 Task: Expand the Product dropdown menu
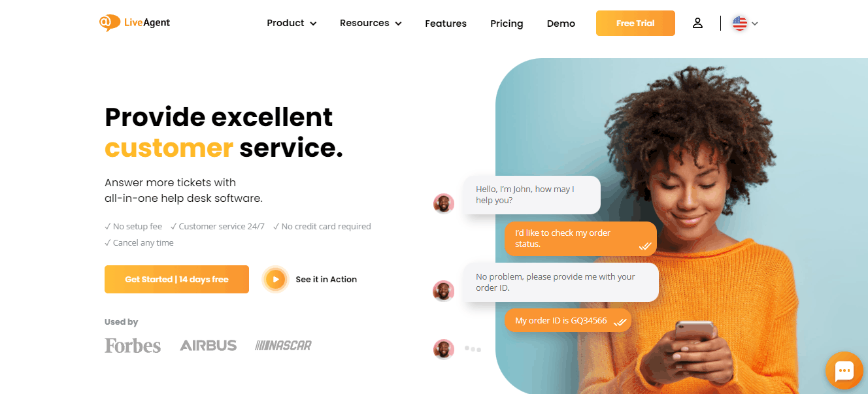pos(292,23)
